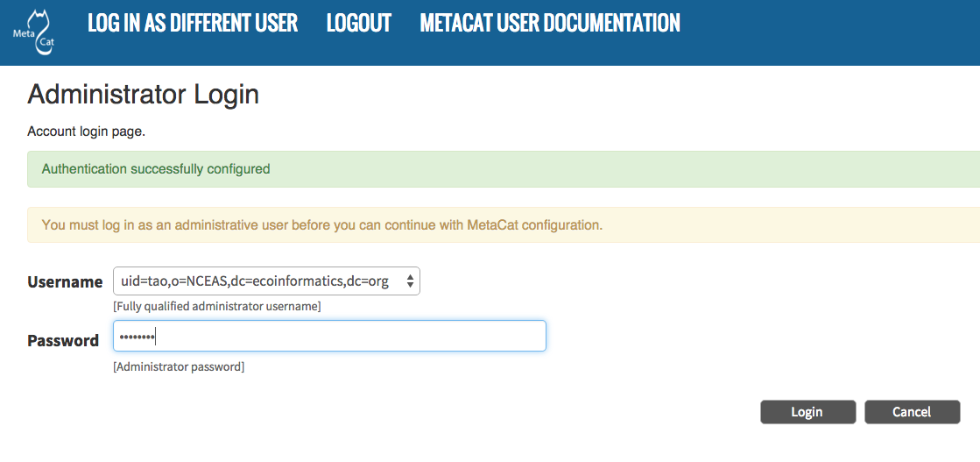
Task: Focus the Password input field
Action: [x=350, y=336]
